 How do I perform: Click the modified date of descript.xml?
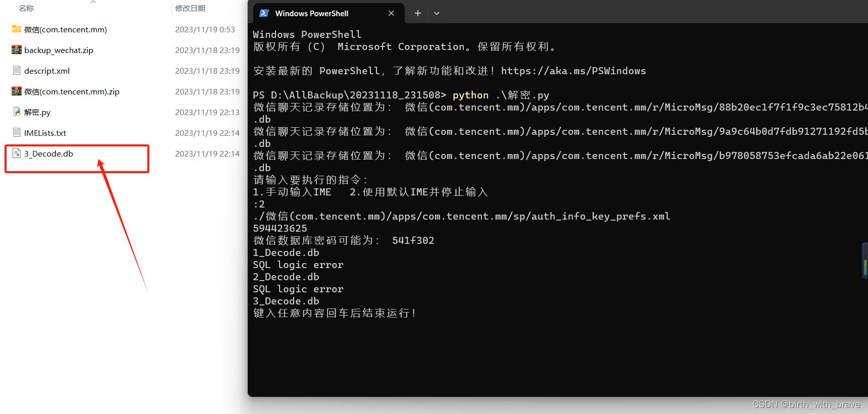[207, 71]
